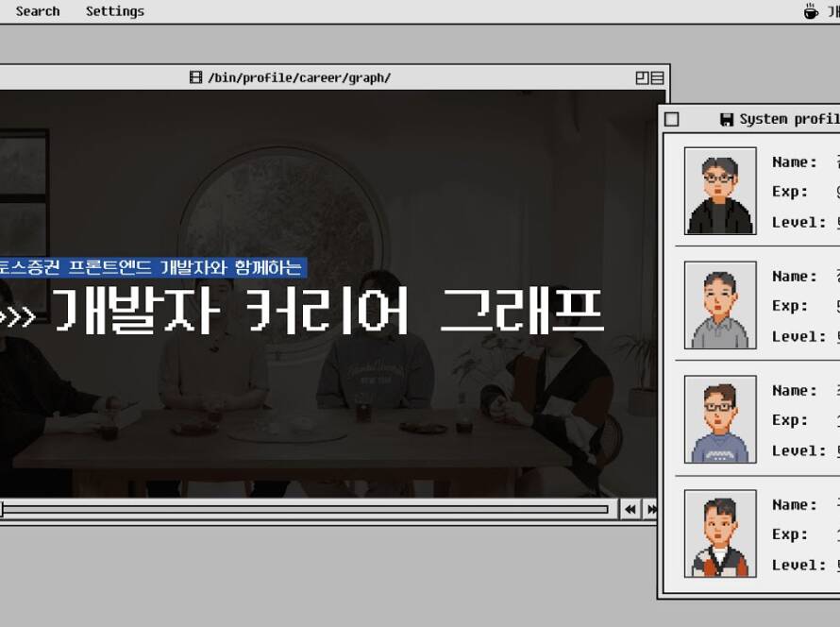Click the blue highlighted subtitle banner text
The image size is (840, 627).
[151, 267]
